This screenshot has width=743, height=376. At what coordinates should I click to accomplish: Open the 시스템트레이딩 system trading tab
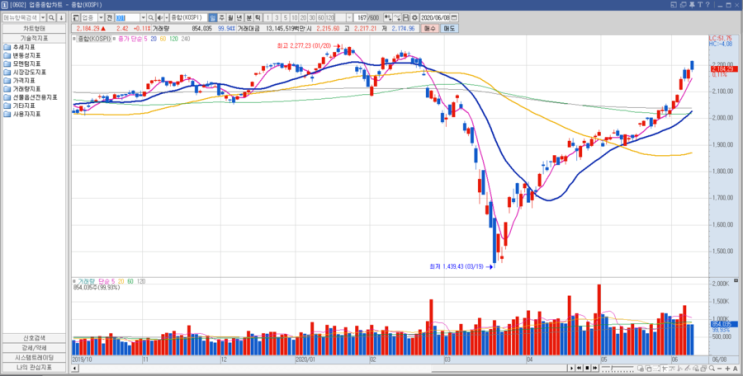point(34,358)
